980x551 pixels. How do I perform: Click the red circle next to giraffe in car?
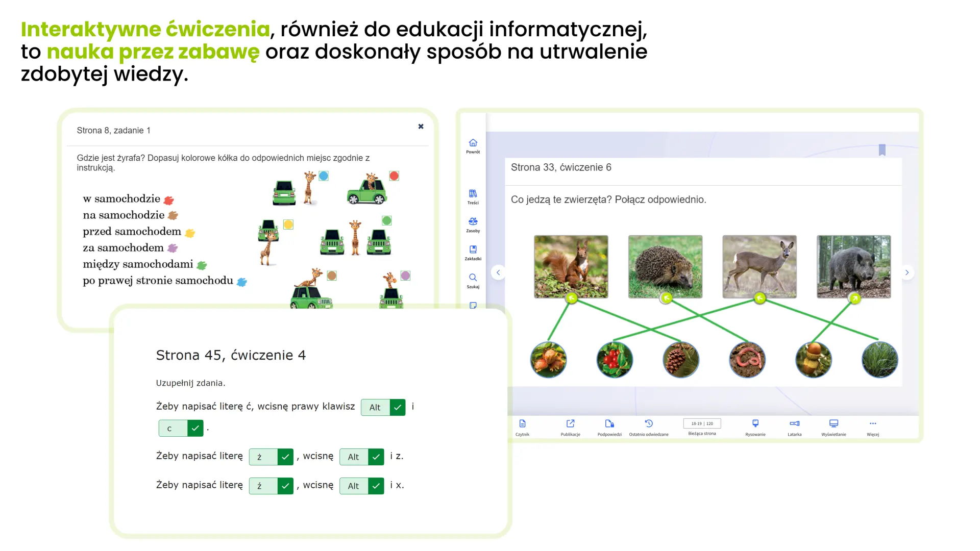[394, 176]
